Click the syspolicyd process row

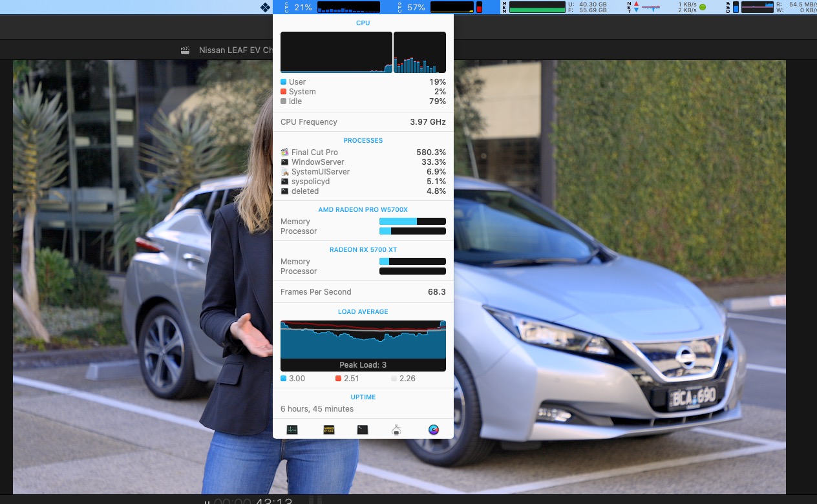point(363,182)
